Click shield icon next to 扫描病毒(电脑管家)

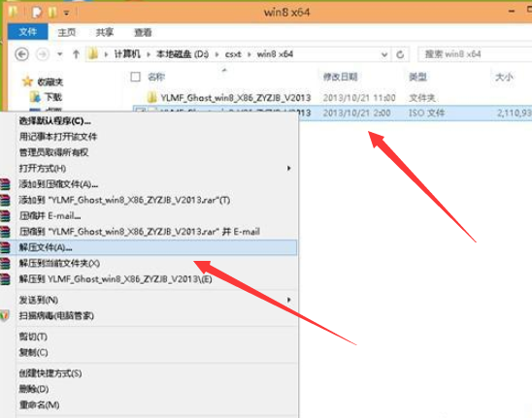(5, 315)
